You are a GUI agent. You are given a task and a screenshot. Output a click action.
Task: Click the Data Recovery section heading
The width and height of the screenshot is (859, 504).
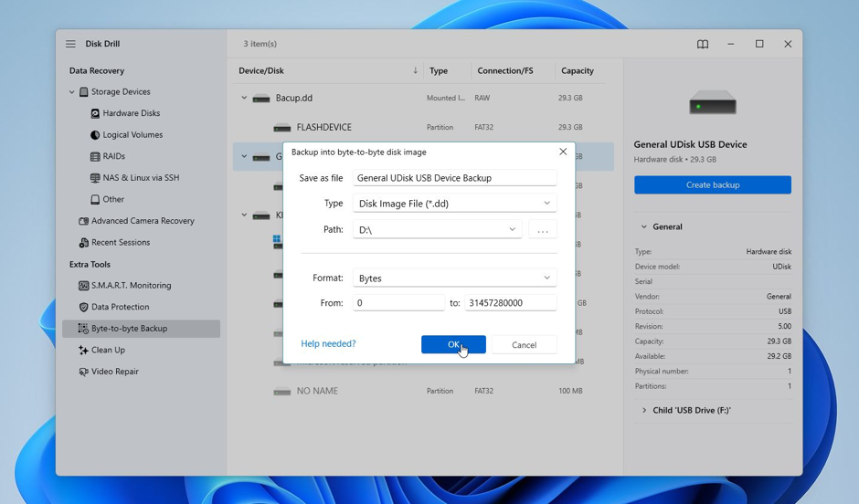(x=97, y=70)
